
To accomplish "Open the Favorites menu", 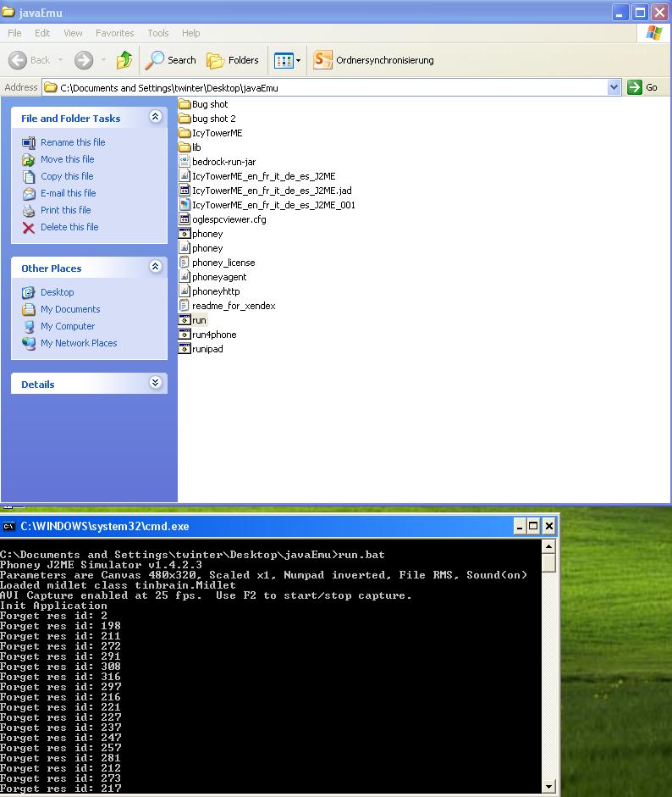I will click(115, 33).
